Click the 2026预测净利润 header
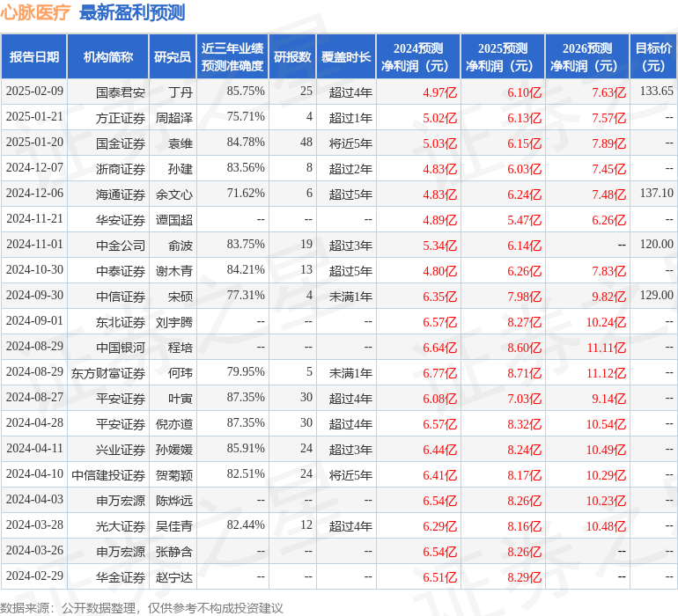This screenshot has width=678, height=616. click(587, 56)
